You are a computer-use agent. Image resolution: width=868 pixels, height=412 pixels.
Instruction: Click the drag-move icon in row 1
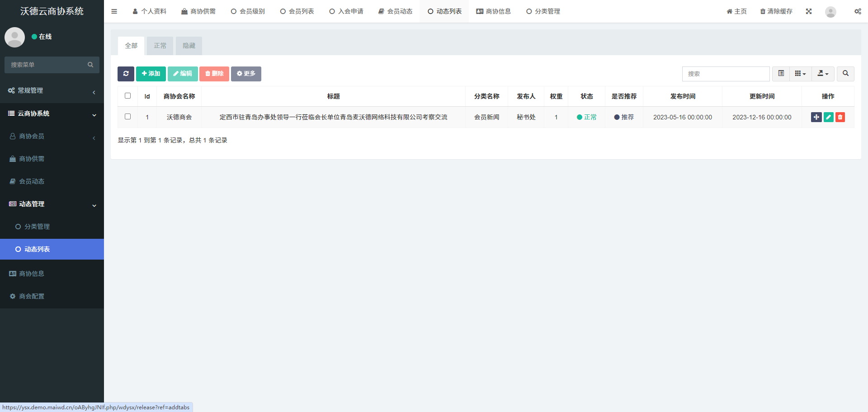(x=816, y=117)
